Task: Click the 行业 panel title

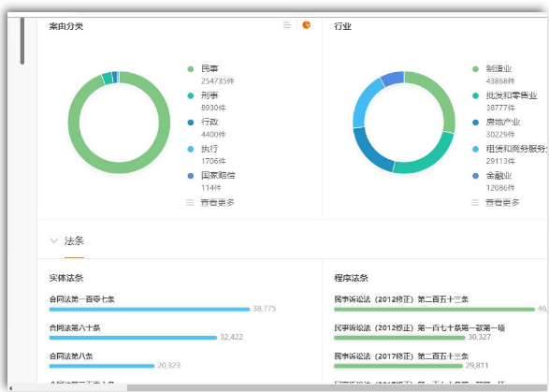Action: click(x=343, y=26)
